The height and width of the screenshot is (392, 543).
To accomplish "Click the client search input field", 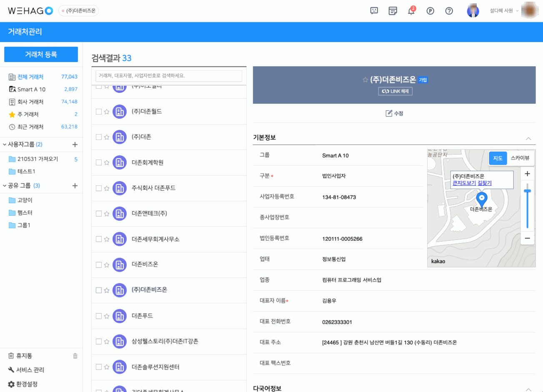I will 169,76.
